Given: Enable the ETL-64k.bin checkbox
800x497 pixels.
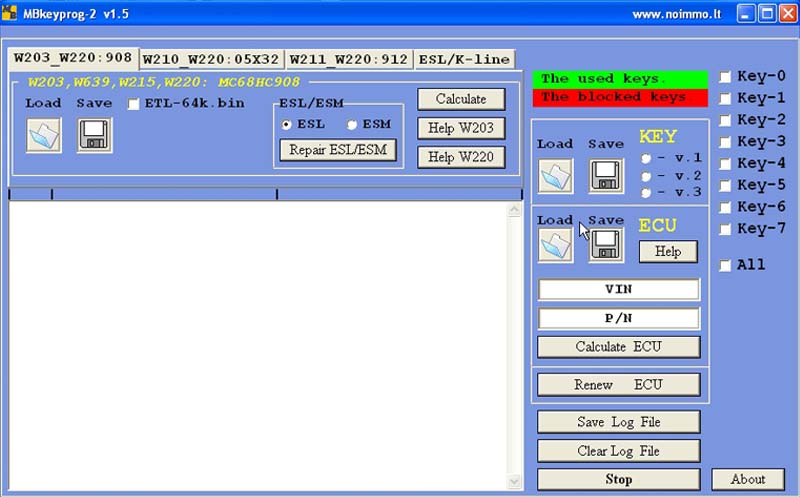Looking at the screenshot, I should 134,104.
